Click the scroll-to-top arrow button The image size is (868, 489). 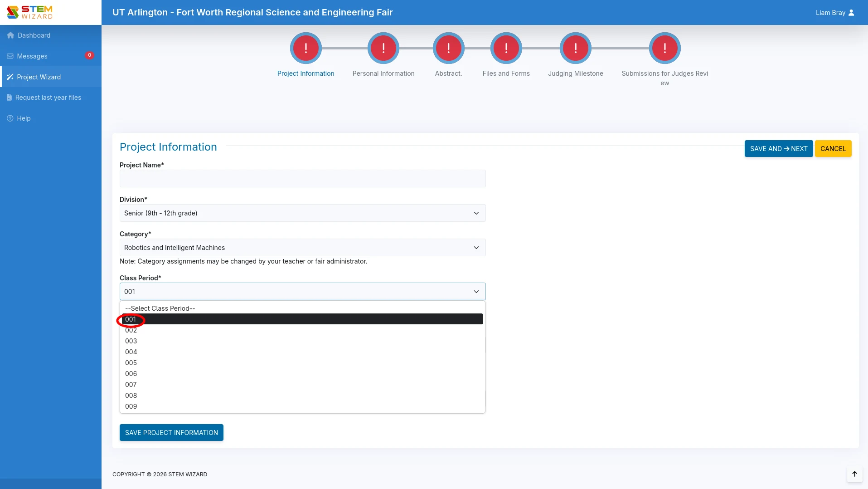click(854, 474)
